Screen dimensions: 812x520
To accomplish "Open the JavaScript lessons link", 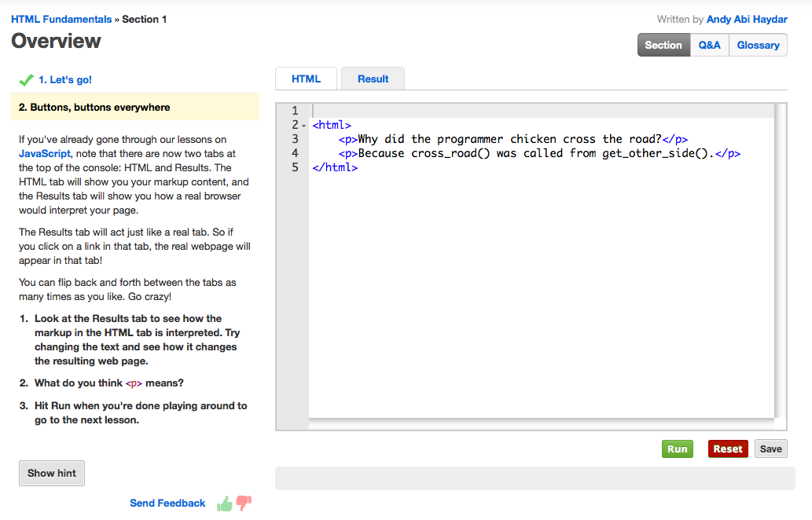I will tap(44, 153).
